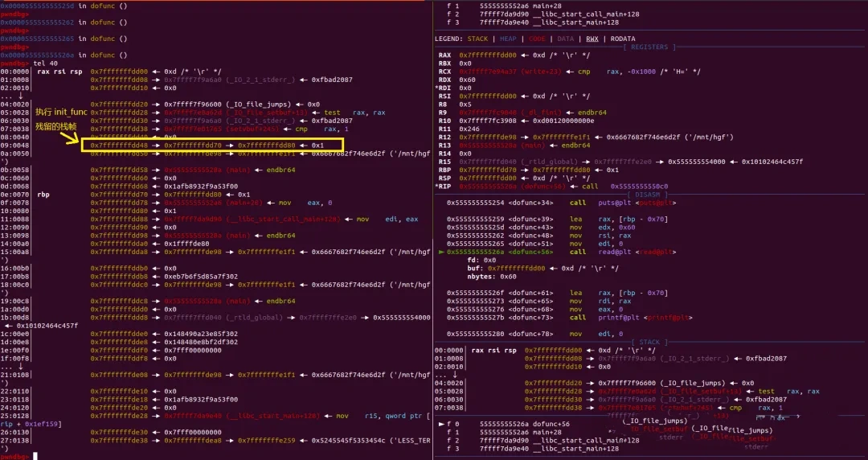Click value 0x5 in the R8 register row
This screenshot has width=868, height=460.
coord(465,105)
